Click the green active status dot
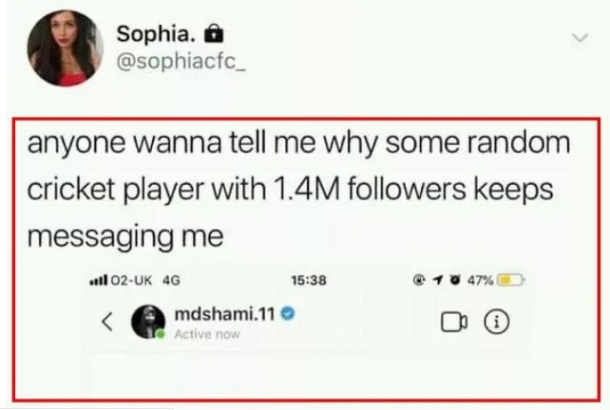The width and height of the screenshot is (610, 410). 160,334
